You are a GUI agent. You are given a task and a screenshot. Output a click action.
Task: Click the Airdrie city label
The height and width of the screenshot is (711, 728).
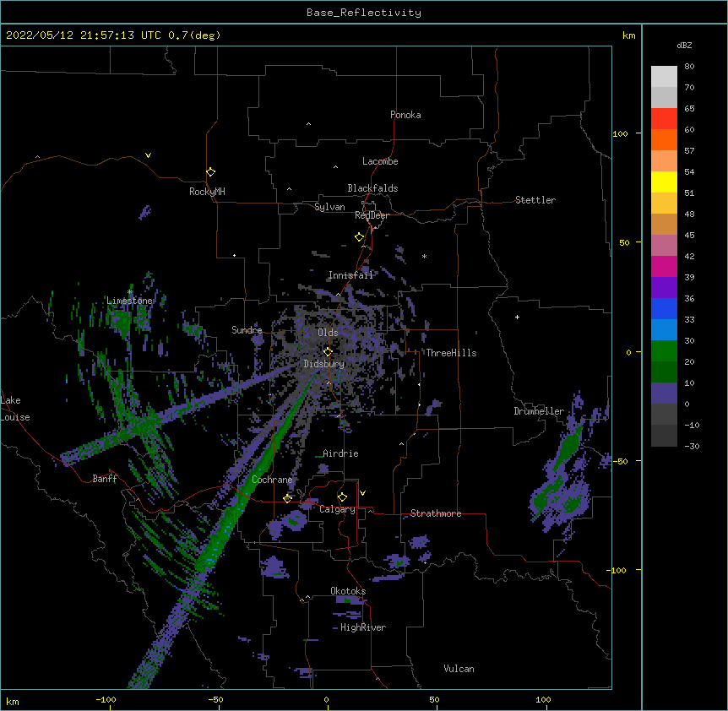(x=340, y=453)
